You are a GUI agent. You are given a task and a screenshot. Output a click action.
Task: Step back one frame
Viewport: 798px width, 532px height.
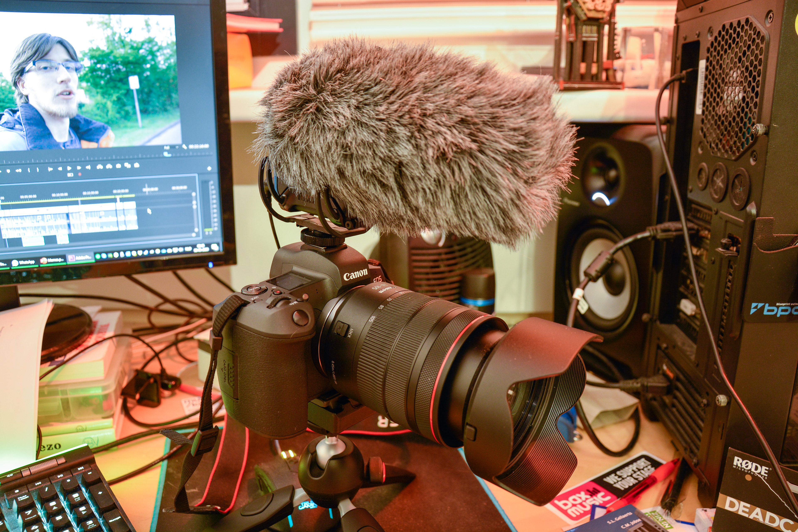tap(60, 169)
